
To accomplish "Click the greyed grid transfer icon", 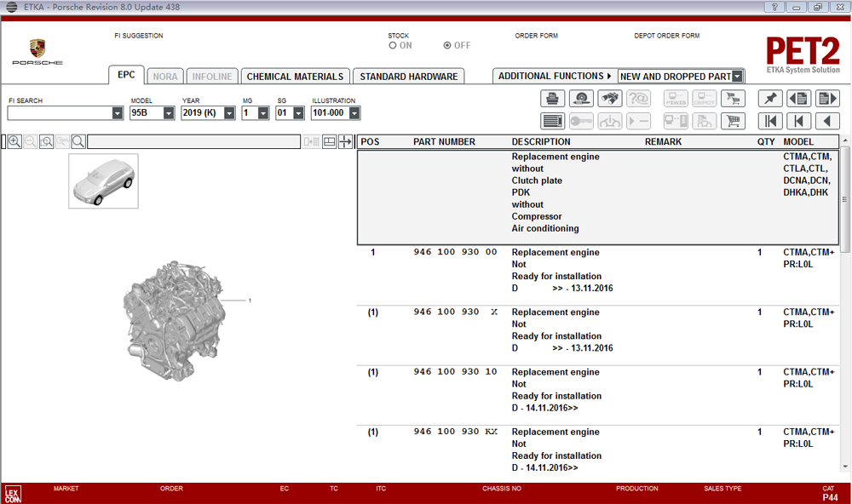I will [x=311, y=141].
